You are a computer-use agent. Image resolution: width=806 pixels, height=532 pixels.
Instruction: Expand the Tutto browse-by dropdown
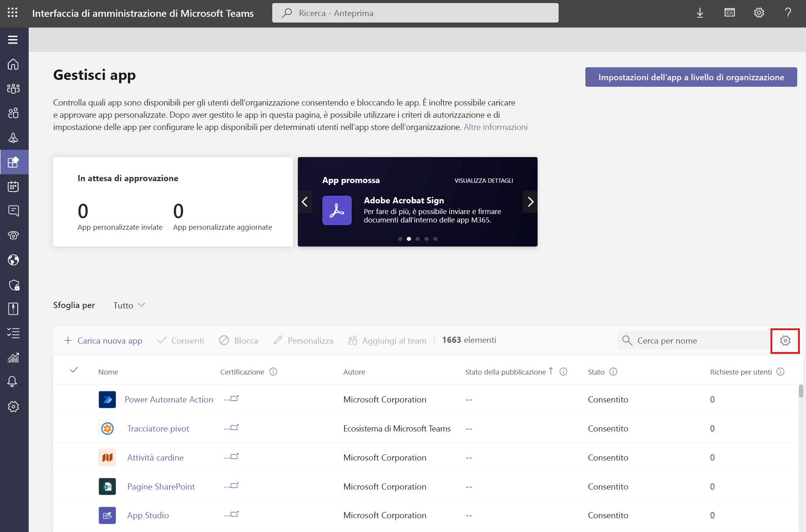[x=129, y=305]
